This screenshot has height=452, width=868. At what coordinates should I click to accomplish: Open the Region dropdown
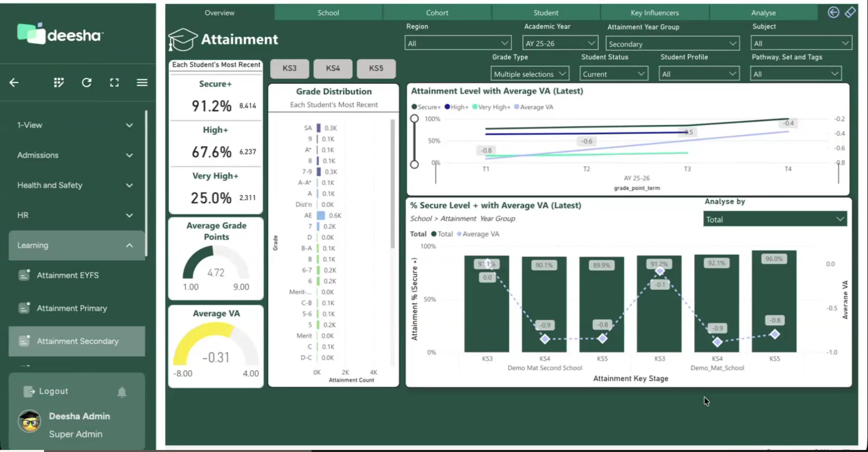tap(458, 43)
